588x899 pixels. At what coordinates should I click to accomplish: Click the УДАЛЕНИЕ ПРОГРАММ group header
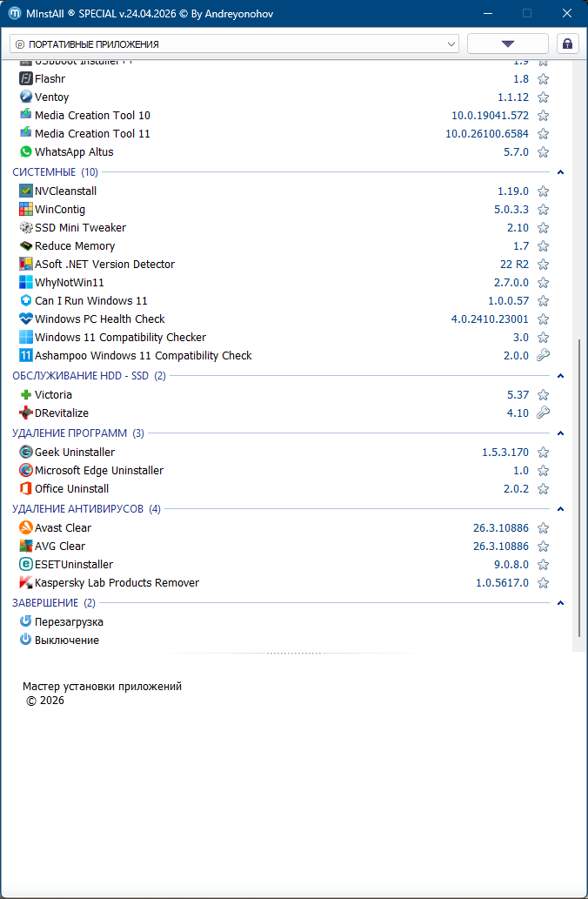point(70,433)
